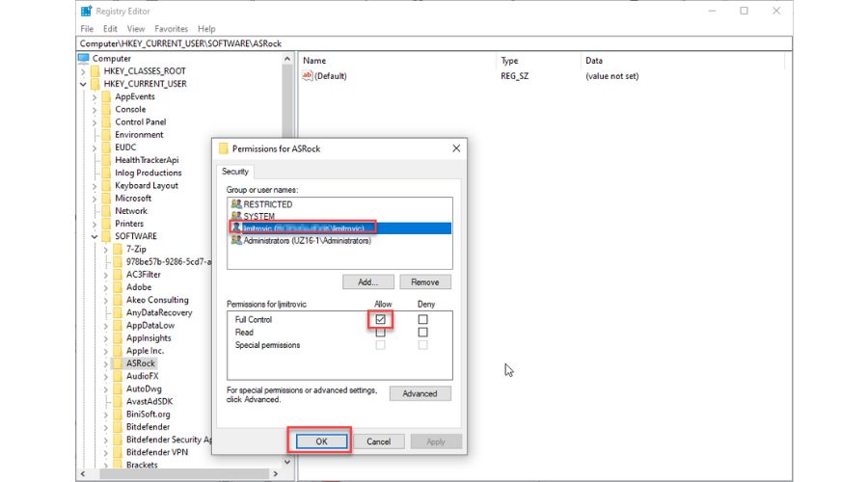868x482 pixels.
Task: Click the HKEY_CLASSES_ROOT folder icon
Action: [x=95, y=70]
